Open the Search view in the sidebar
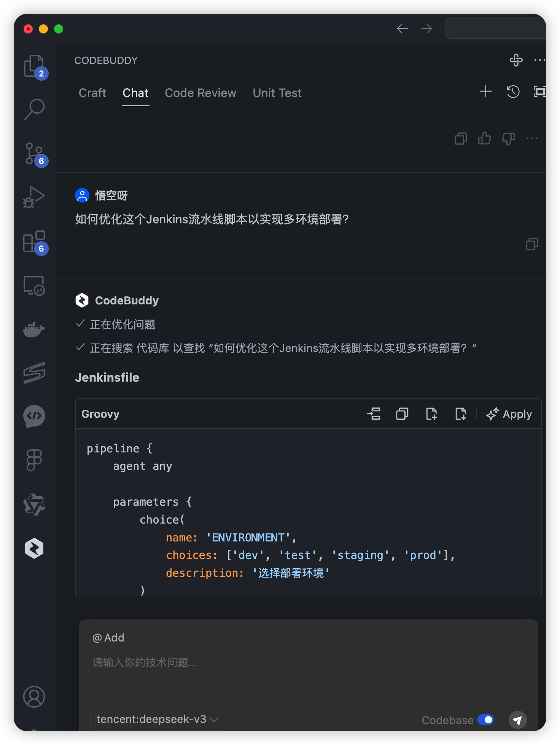Image resolution: width=560 pixels, height=745 pixels. [34, 109]
